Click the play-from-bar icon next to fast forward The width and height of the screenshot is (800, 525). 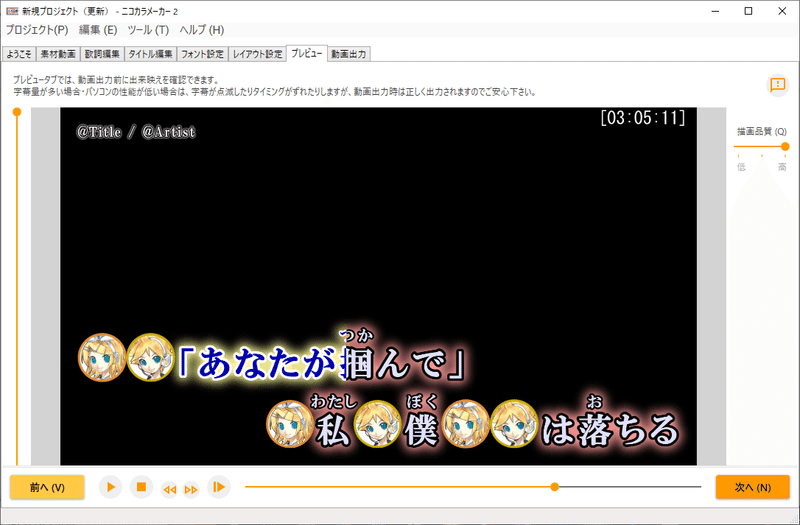point(218,487)
